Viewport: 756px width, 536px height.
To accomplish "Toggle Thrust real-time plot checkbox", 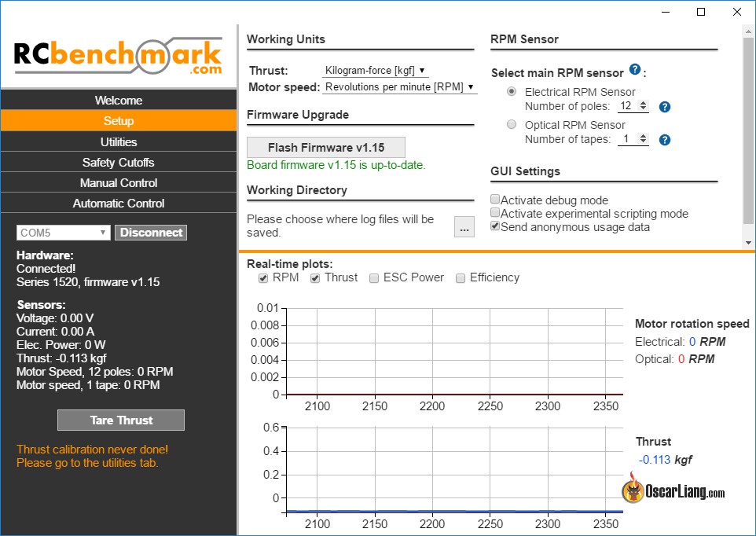I will 315,278.
